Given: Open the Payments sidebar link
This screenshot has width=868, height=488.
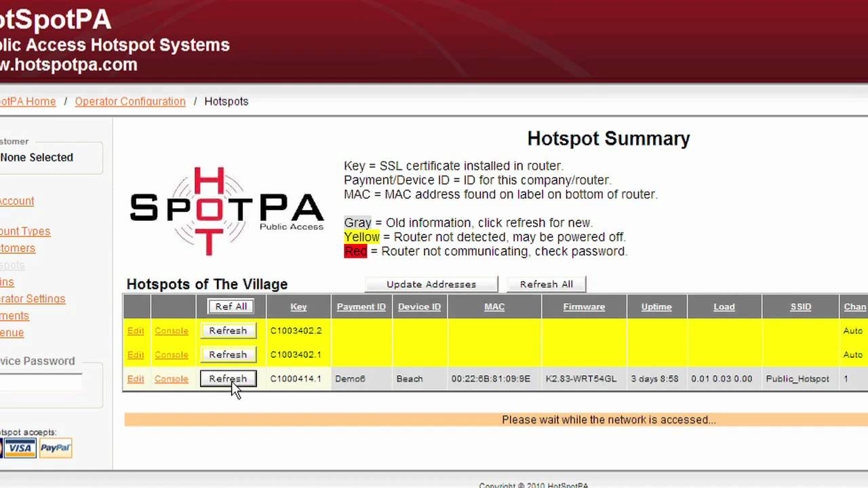Looking at the screenshot, I should [x=14, y=316].
